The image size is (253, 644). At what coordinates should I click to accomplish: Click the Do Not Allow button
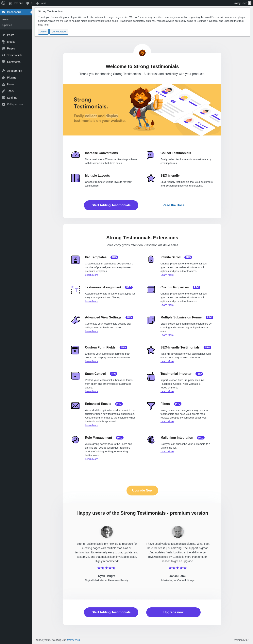click(59, 31)
